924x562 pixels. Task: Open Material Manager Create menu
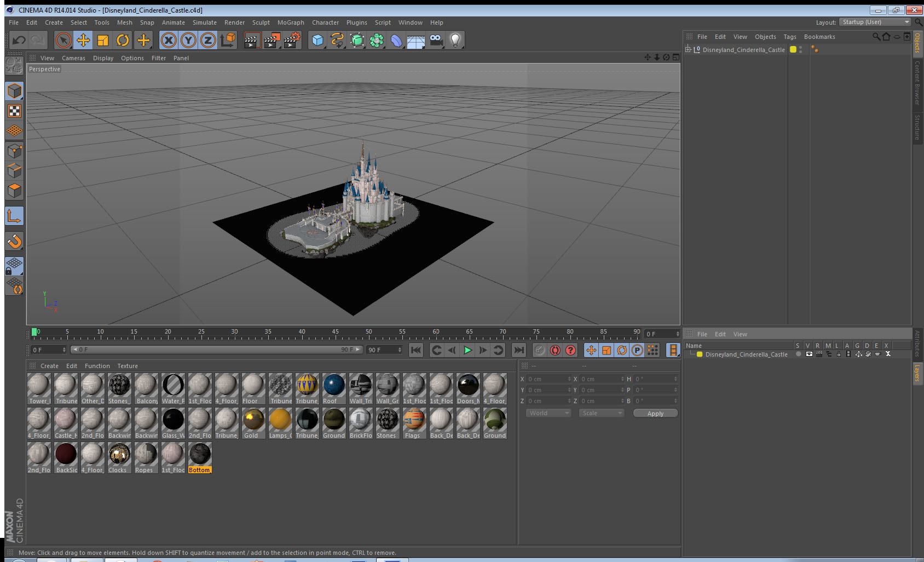pyautogui.click(x=49, y=366)
